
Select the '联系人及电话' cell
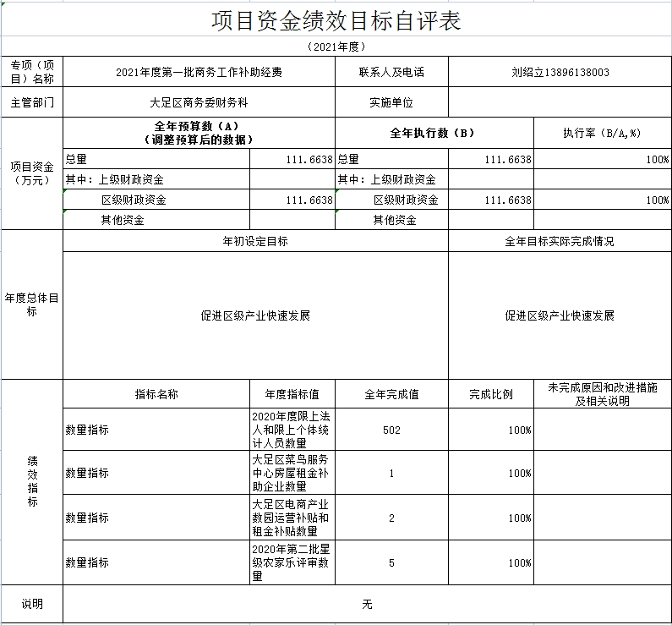pyautogui.click(x=391, y=72)
